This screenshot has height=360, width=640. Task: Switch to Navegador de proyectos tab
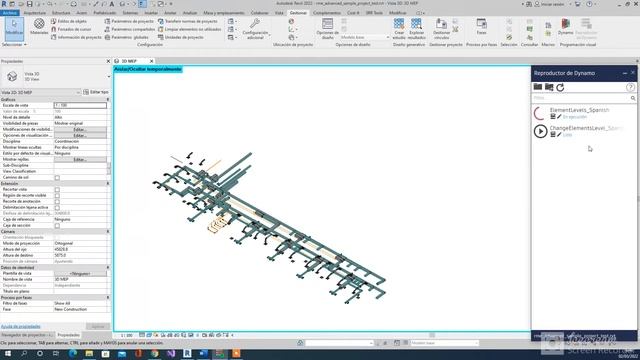[x=27, y=335]
